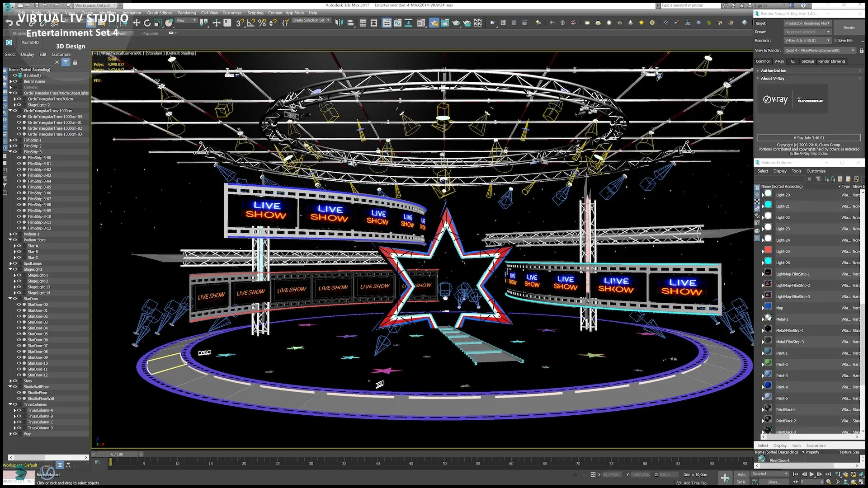This screenshot has width=868, height=488.
Task: Open the Rendering menu
Action: pyautogui.click(x=186, y=13)
